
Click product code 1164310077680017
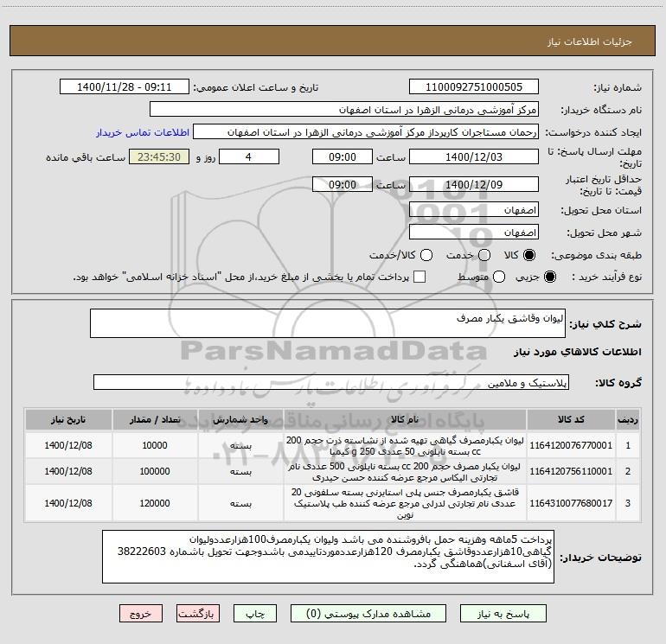tap(571, 503)
